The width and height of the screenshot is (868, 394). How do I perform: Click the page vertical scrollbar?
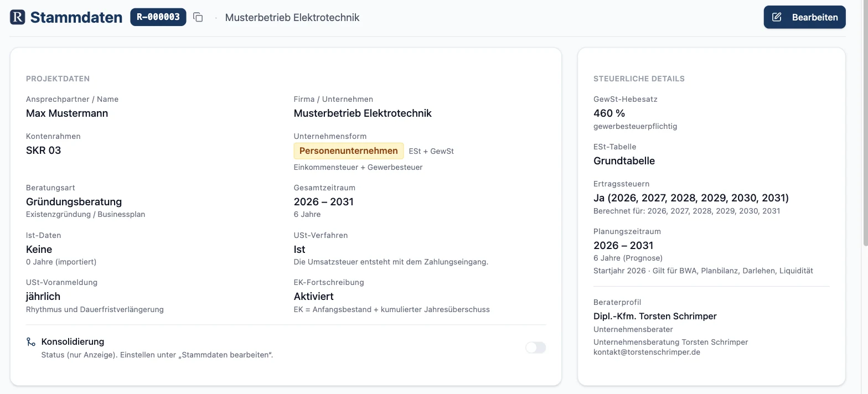tap(865, 122)
